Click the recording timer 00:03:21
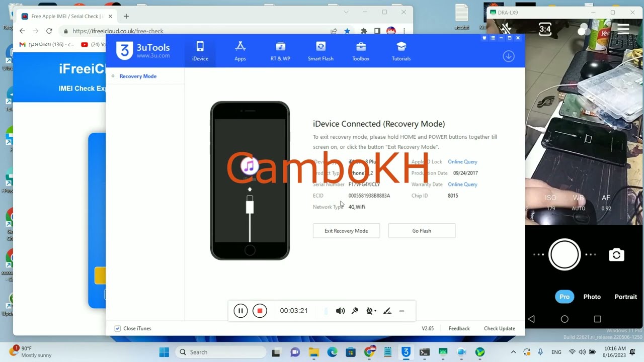Screen dimensions: 644x362 click(x=294, y=311)
